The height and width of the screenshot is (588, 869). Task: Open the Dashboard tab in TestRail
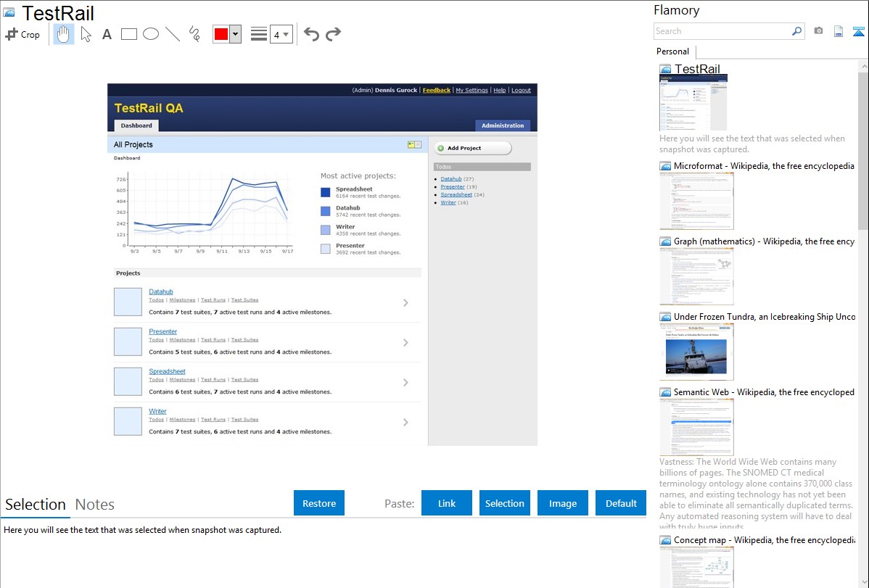[x=136, y=125]
